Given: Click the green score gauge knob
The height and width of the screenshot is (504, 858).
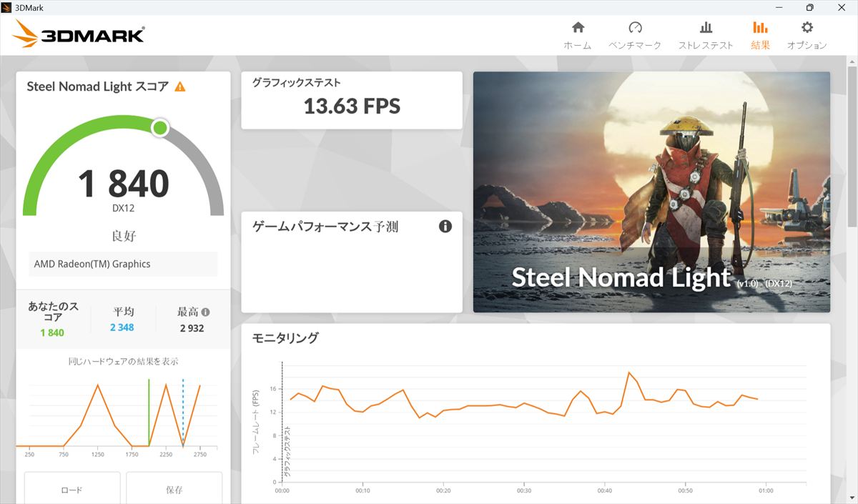Looking at the screenshot, I should 160,128.
